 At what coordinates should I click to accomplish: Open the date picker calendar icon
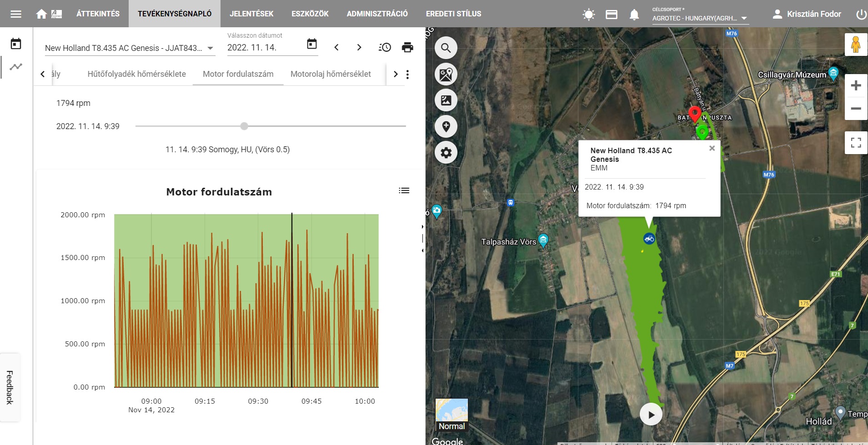click(312, 44)
